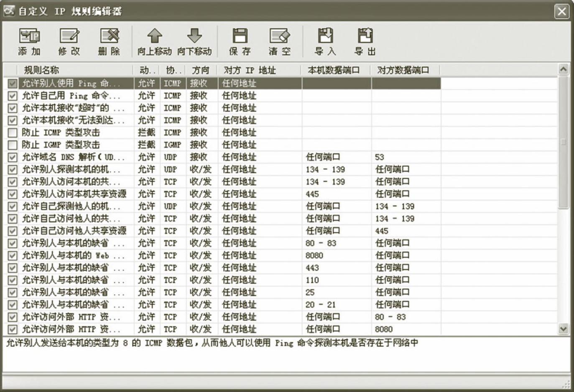Screen dimensions: 574x392
Task: Select the rule 允许自己访问他人共享资源
Action: (x=74, y=231)
